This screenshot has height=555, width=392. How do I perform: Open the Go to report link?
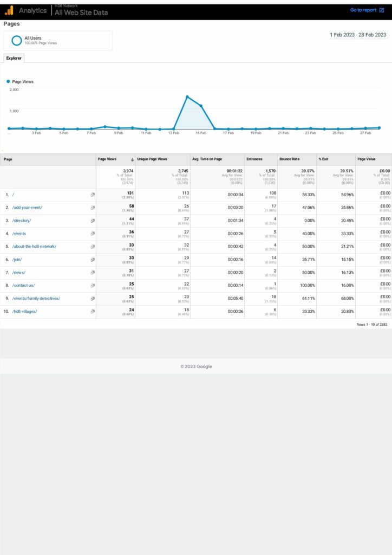tap(363, 10)
